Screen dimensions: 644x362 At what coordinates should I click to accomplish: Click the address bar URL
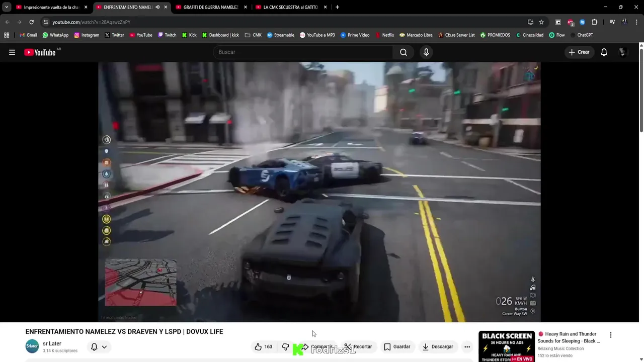91,22
